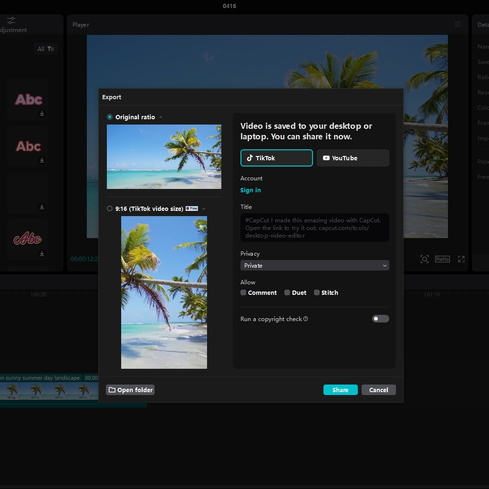Open copyright check info icon
This screenshot has height=489, width=489.
[306, 319]
